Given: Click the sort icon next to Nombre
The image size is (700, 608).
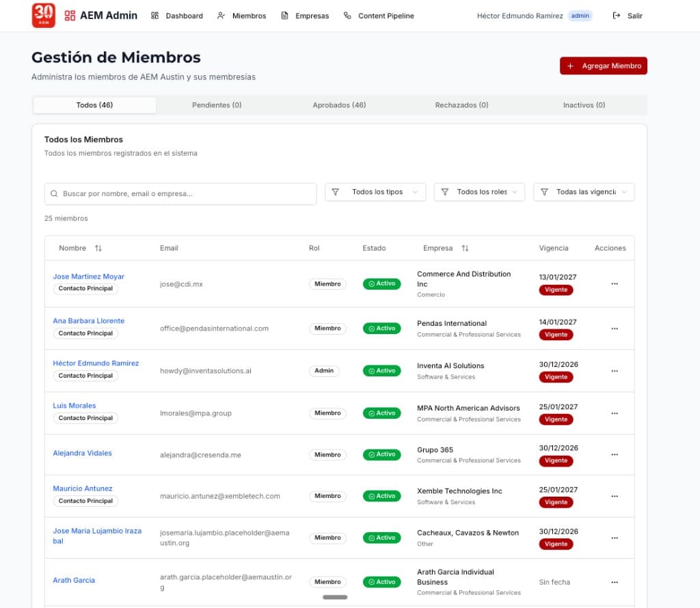Looking at the screenshot, I should click(x=98, y=249).
